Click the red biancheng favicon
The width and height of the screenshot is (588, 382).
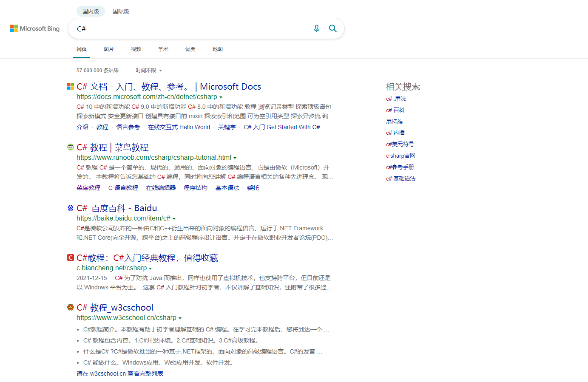pyautogui.click(x=71, y=257)
